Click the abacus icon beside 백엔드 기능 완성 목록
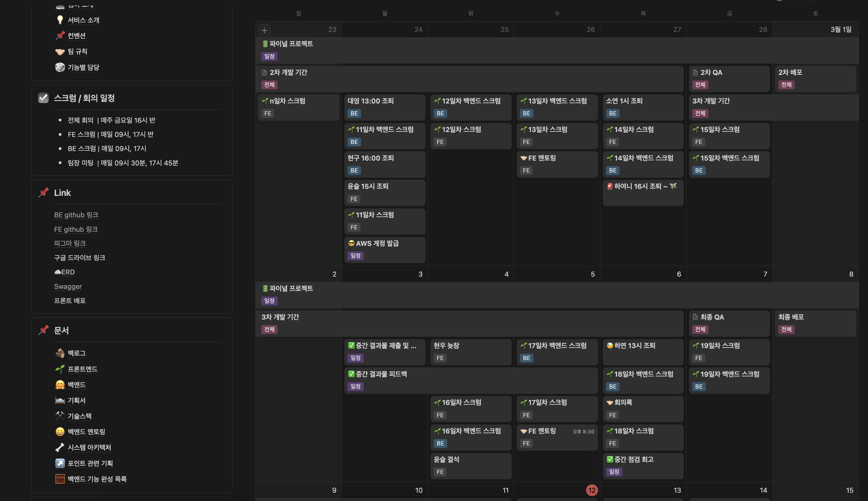 (x=60, y=479)
